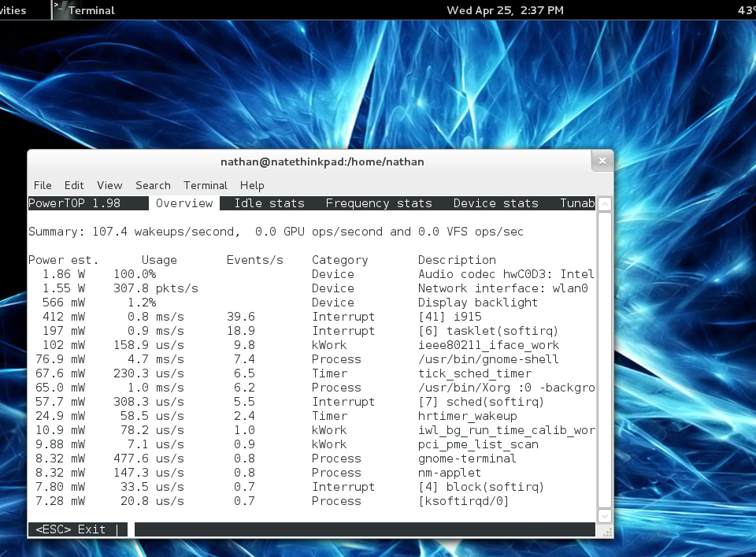Viewport: 756px width, 557px height.
Task: Switch to the Frequency stats tab
Action: 379,203
